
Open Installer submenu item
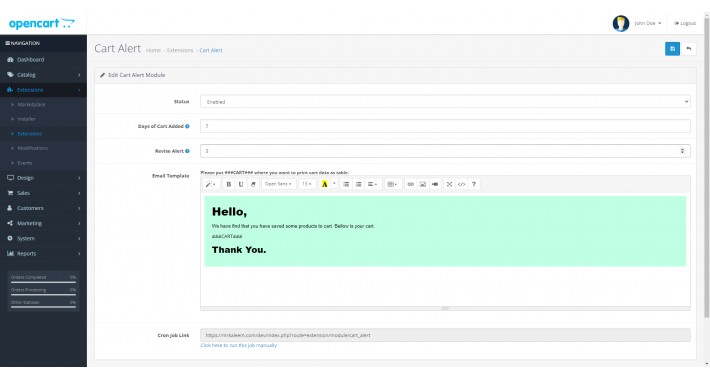pyautogui.click(x=43, y=119)
